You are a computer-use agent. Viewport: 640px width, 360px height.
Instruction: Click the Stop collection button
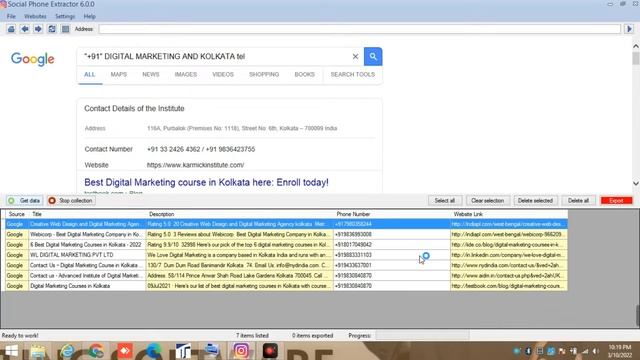[71, 200]
